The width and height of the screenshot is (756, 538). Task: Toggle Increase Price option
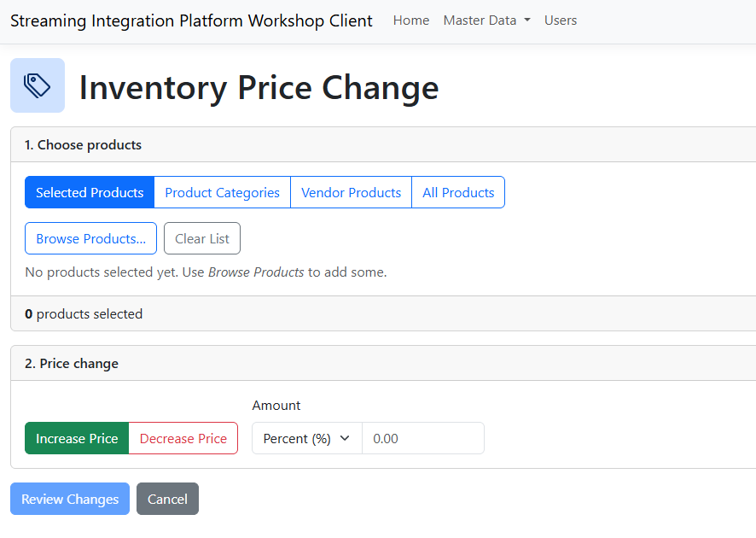(x=77, y=438)
